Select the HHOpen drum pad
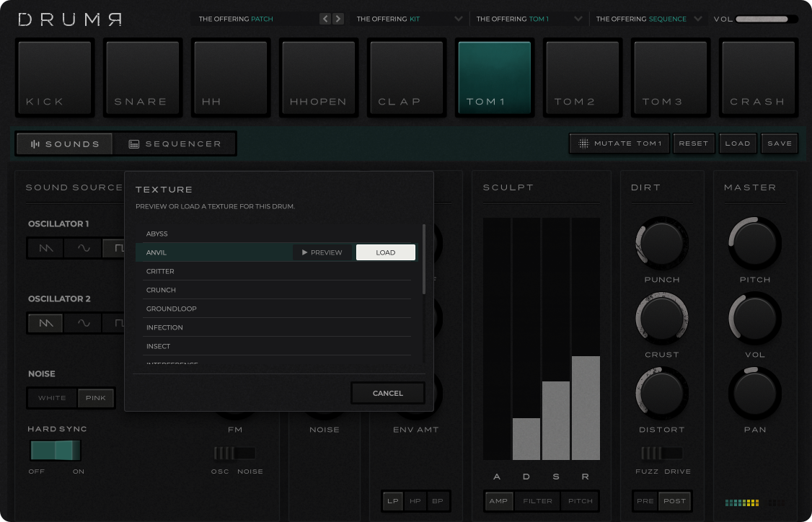Viewport: 812px width, 522px height. (x=319, y=78)
